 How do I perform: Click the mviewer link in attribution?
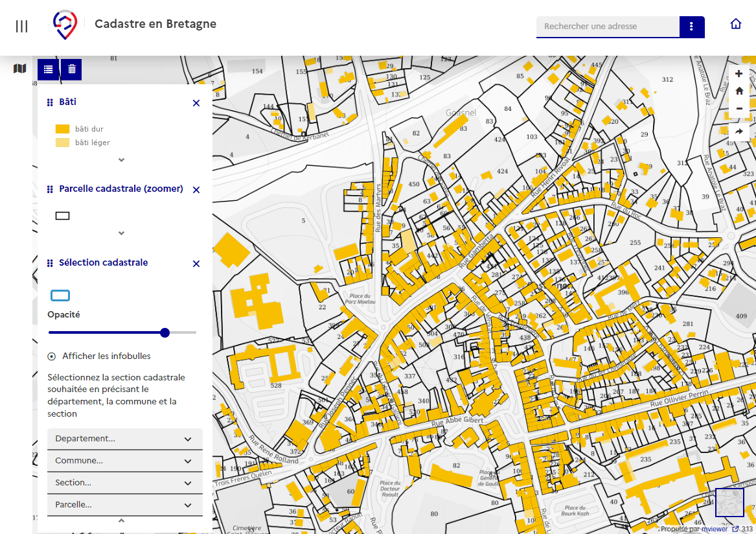click(715, 529)
